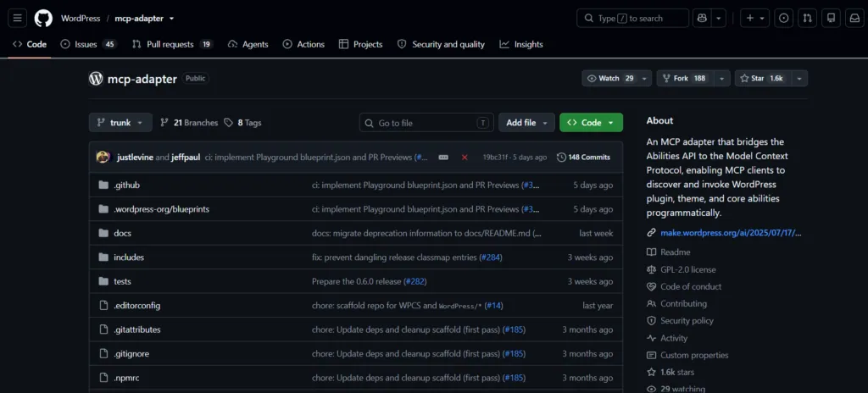The height and width of the screenshot is (393, 868).
Task: Open the Readme link in About
Action: click(x=675, y=252)
